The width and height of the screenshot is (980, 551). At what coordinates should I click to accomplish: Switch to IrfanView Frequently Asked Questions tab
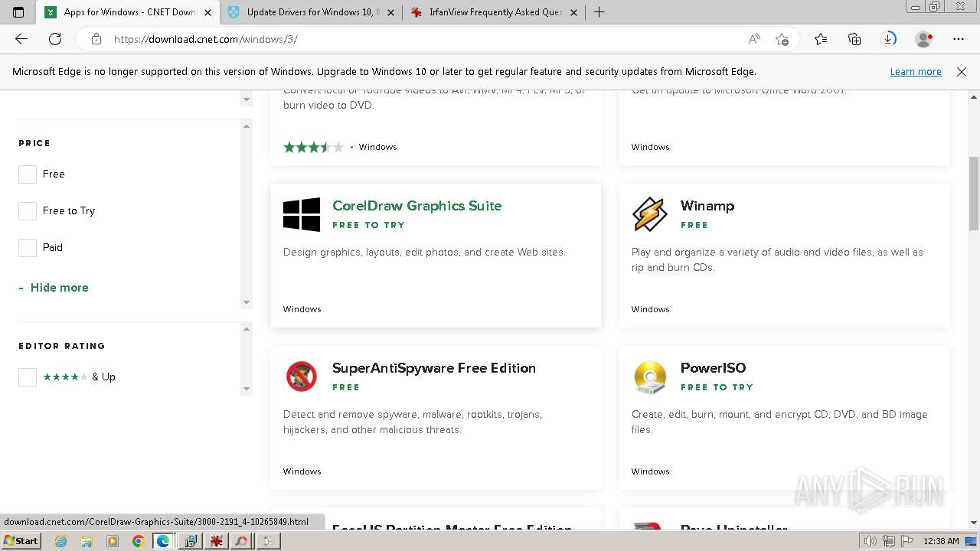tap(495, 12)
